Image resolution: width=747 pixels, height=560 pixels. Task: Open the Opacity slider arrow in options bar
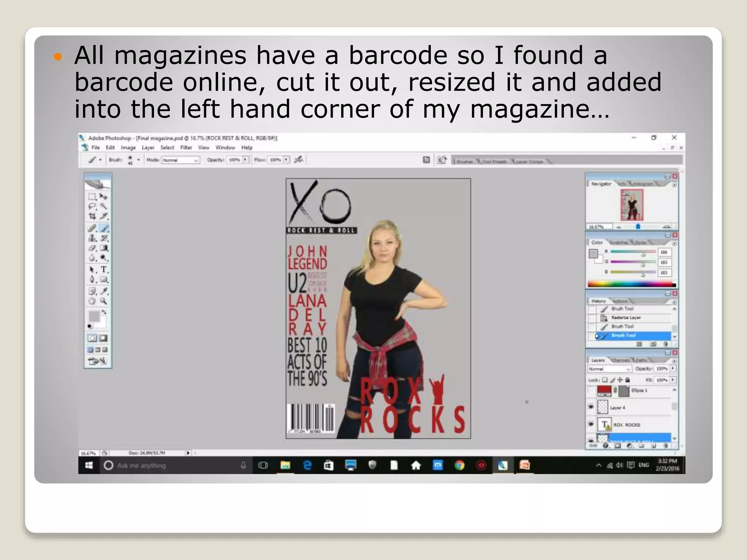tap(245, 160)
